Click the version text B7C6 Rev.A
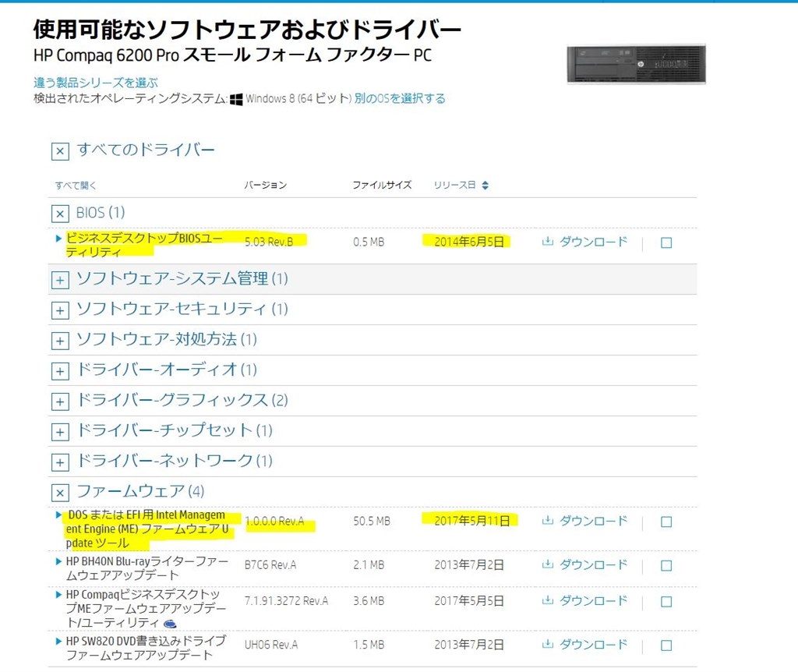 click(270, 565)
